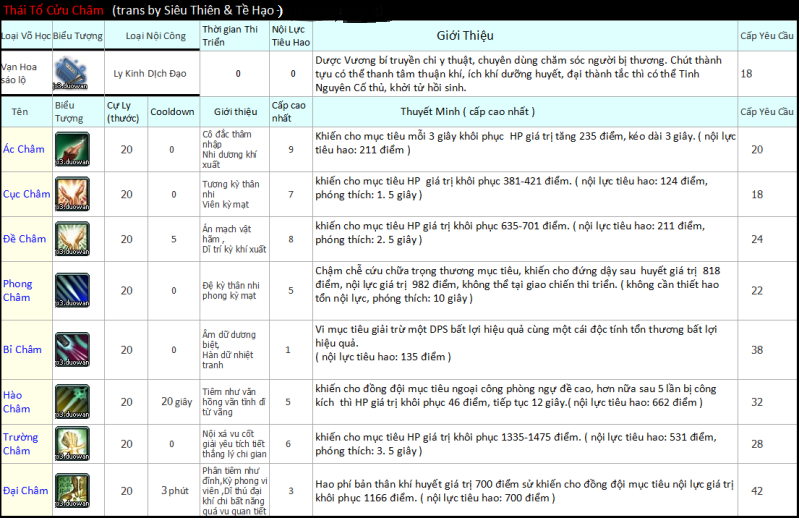This screenshot has height=518, width=799.
Task: Follow the Bí Châm name link
Action: (x=22, y=349)
